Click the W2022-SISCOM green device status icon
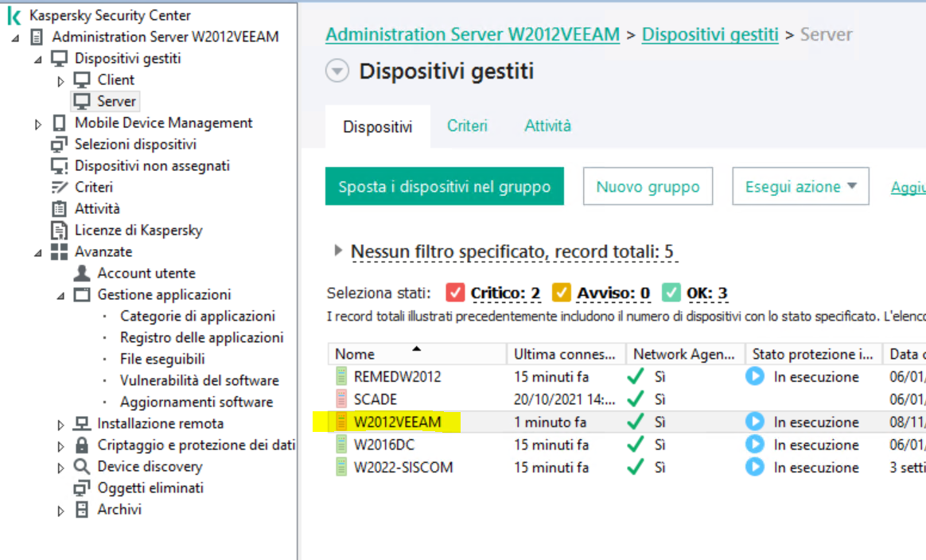This screenshot has width=926, height=560. click(x=341, y=467)
